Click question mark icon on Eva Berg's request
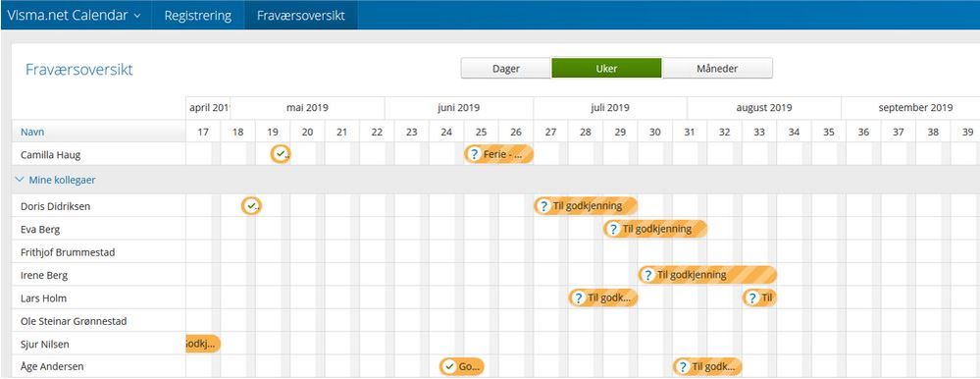Screen dimensions: 980x379 [614, 229]
